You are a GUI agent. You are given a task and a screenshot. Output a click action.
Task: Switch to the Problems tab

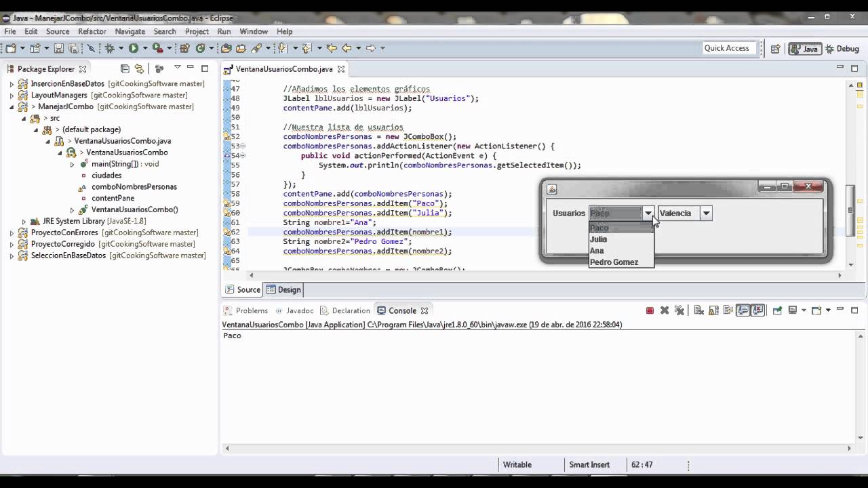(245, 310)
